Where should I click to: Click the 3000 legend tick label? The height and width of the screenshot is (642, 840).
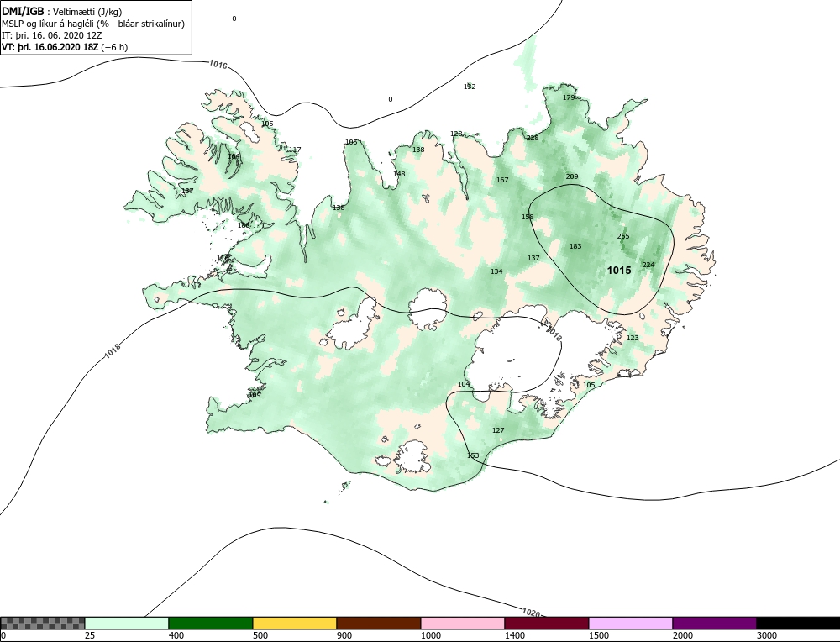click(767, 635)
